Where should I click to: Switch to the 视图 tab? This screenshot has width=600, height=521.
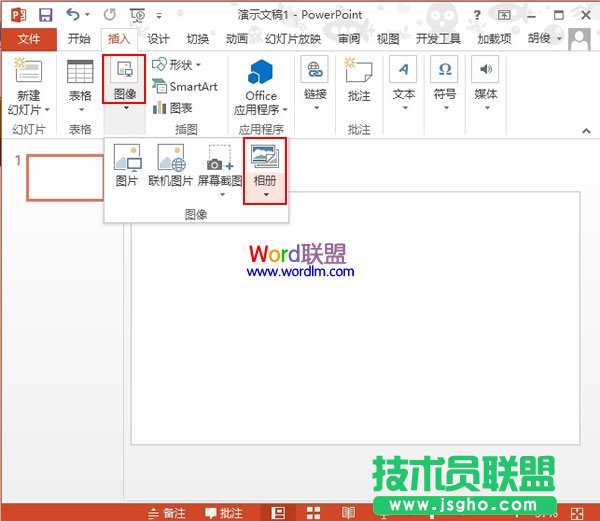pyautogui.click(x=388, y=39)
